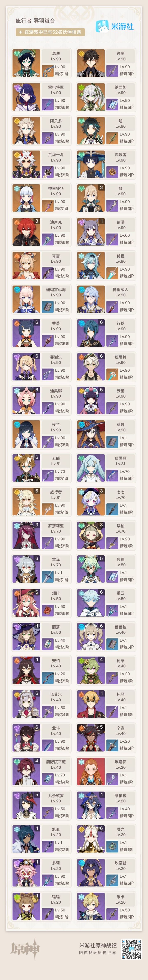148x980 pixels.
Task: Click the 已与52名伙伴相遇 badge
Action: click(50, 32)
